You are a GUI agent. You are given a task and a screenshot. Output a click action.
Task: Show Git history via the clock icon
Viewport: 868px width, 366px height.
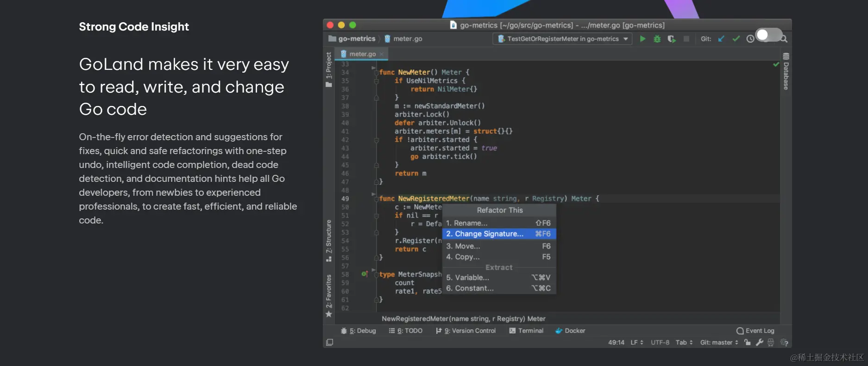(750, 39)
